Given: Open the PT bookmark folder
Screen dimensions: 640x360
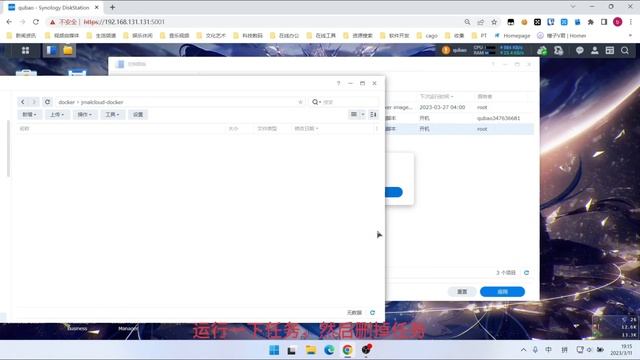Looking at the screenshot, I should pos(479,36).
